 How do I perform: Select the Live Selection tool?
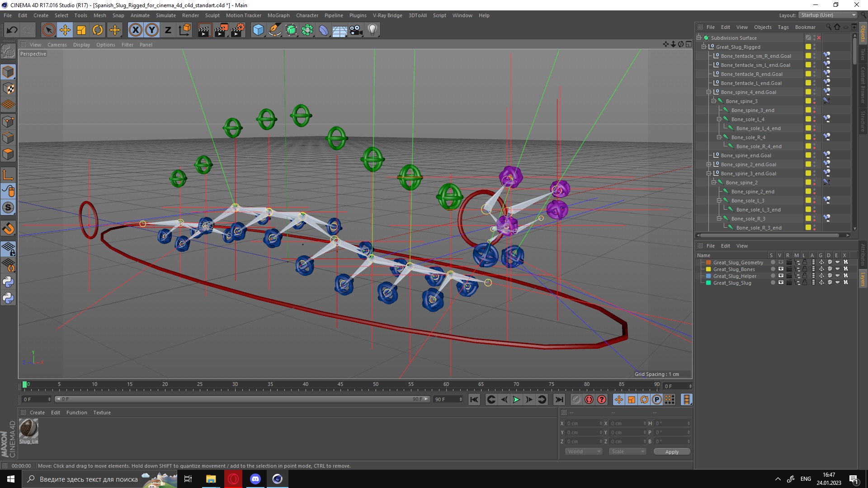pos(48,30)
